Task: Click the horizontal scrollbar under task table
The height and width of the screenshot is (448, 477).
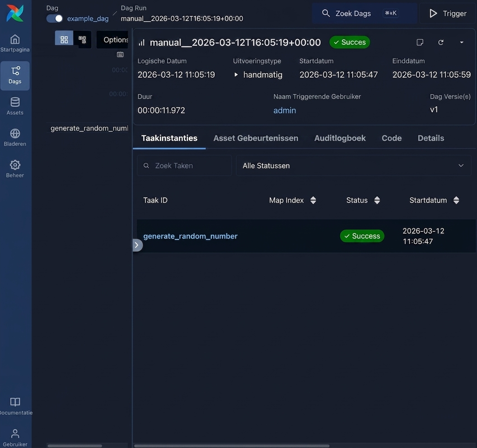Action: point(232,446)
